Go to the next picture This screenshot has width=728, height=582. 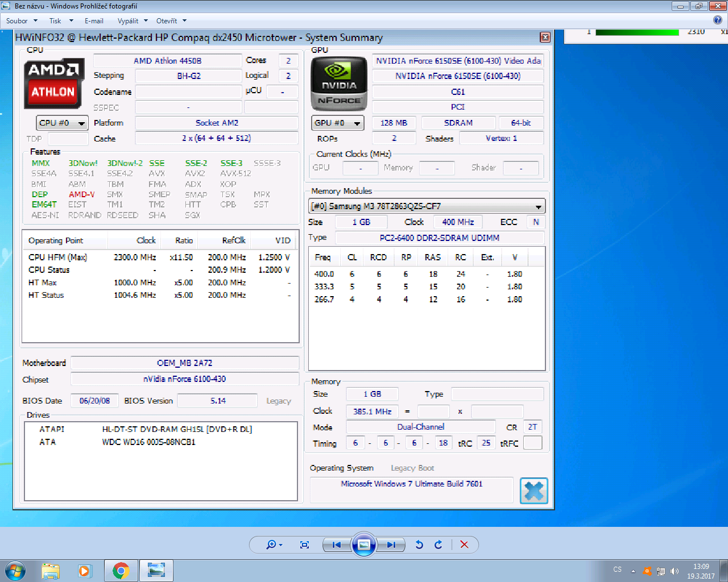(x=391, y=544)
